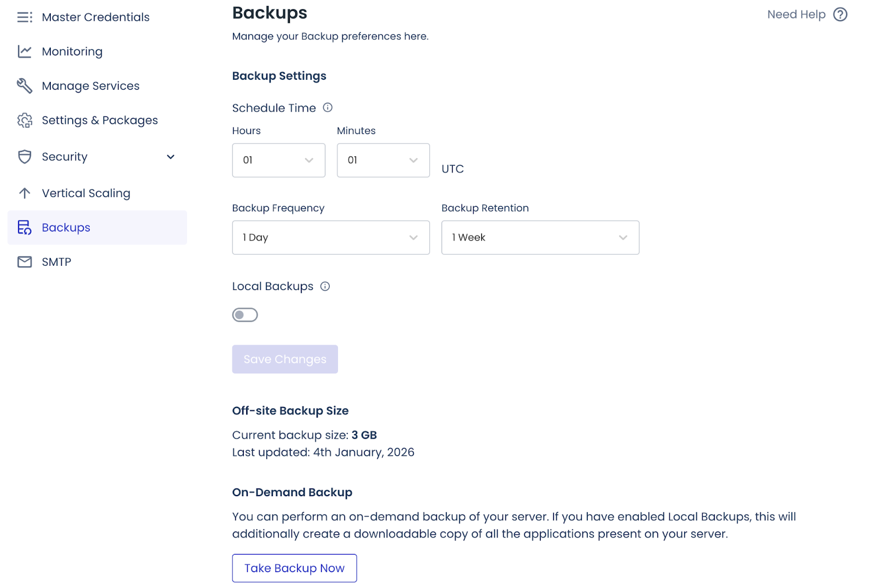875x588 pixels.
Task: Open the Hours dropdown
Action: 278,160
